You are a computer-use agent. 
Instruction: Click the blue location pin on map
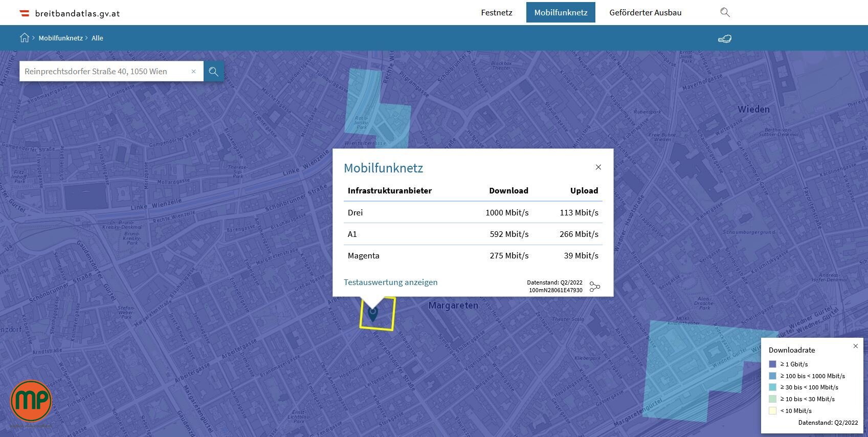[373, 313]
